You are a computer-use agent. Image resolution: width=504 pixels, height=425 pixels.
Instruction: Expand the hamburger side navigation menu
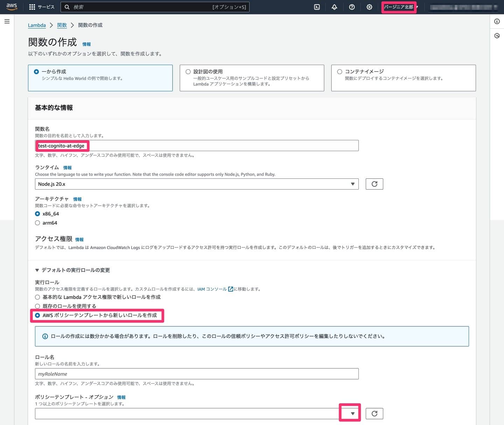click(7, 21)
